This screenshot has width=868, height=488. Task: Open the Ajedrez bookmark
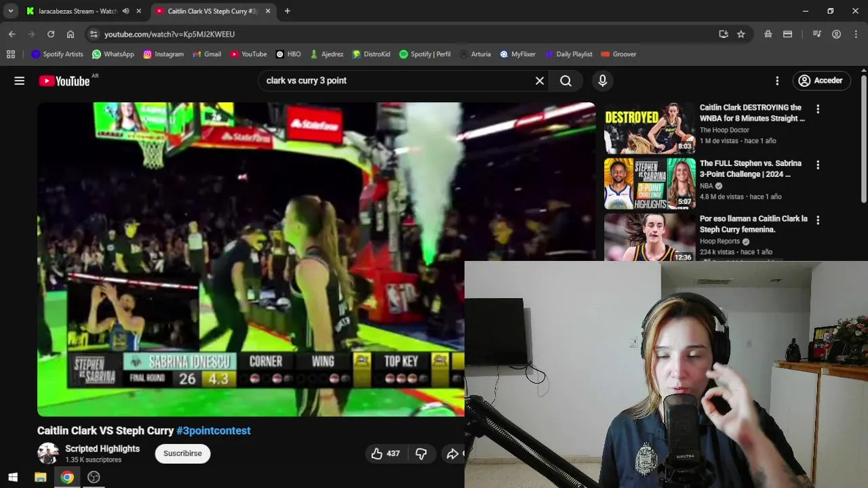pos(326,54)
